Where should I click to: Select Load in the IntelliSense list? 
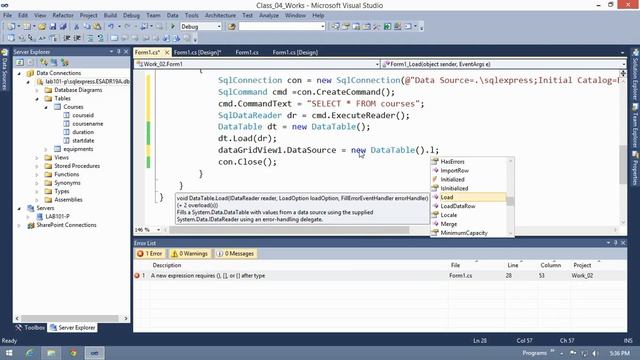[469, 197]
